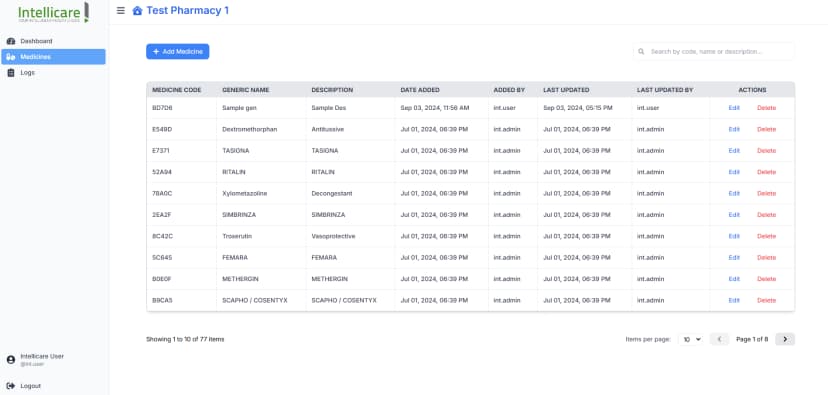Click the Generic Name column header
828x395 pixels.
[x=246, y=90]
